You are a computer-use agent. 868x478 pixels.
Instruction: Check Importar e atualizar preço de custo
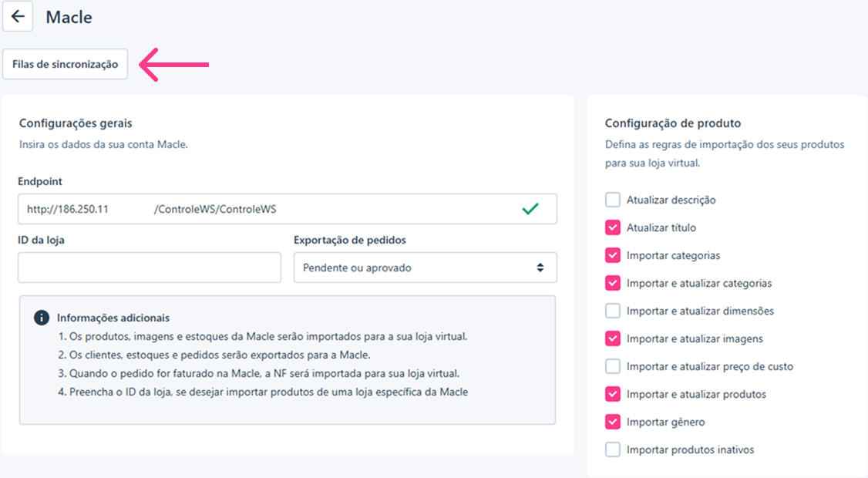(613, 366)
